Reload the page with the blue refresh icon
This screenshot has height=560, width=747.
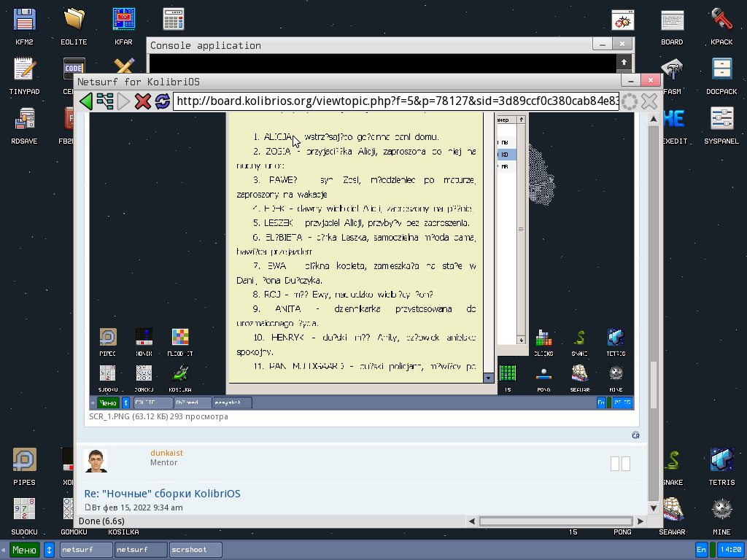(162, 101)
